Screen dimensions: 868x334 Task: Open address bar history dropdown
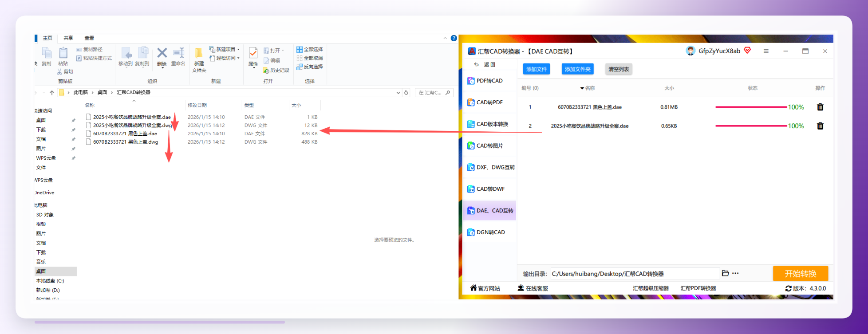[398, 93]
